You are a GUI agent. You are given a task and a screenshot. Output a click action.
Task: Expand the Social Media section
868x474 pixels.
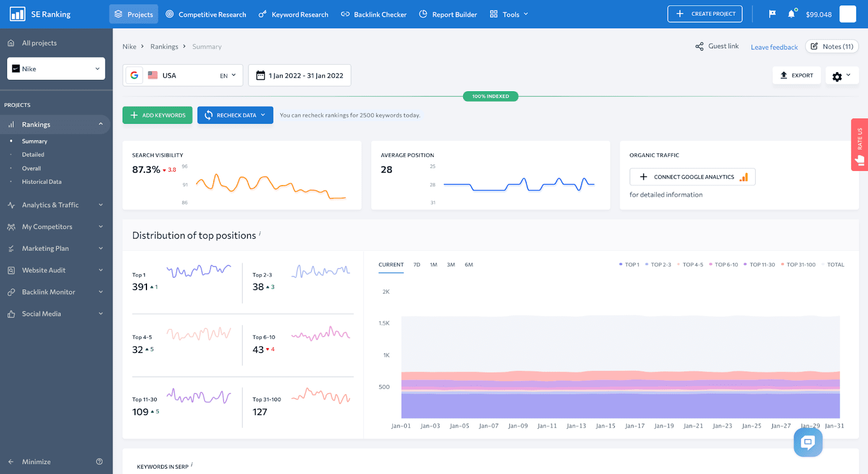point(100,314)
